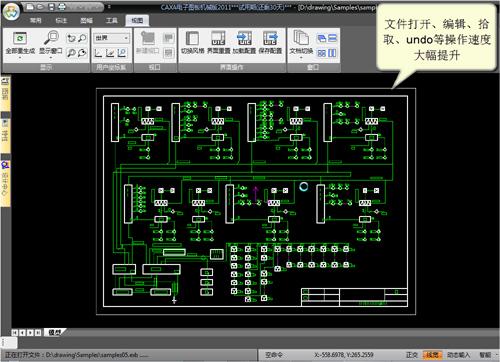This screenshot has height=362, width=500.
Task: Click the print icon in quick access toolbar
Action: coord(62,7)
